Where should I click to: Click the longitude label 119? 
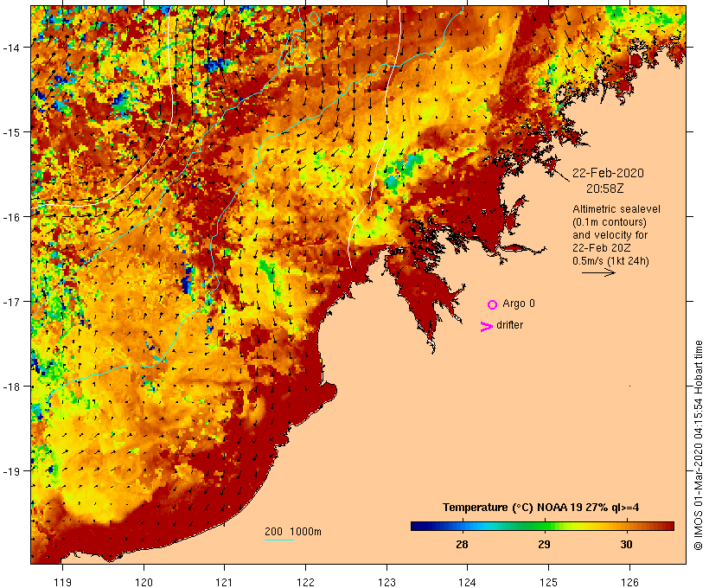point(62,582)
